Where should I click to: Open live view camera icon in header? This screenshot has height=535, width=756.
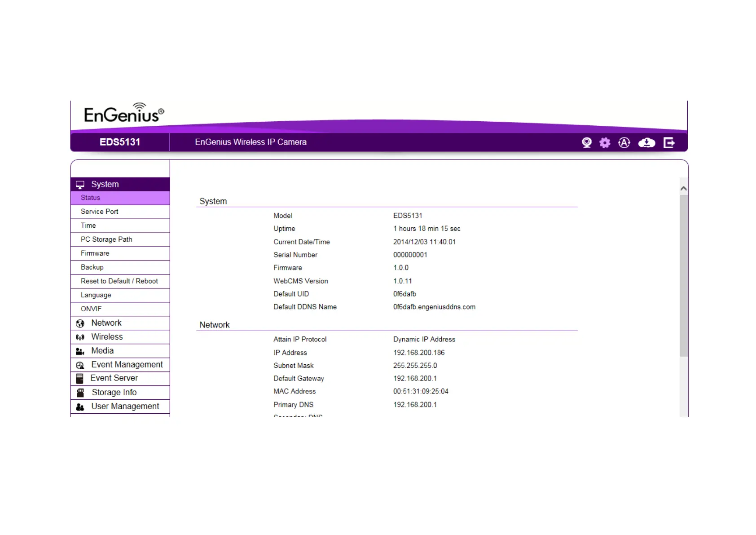pyautogui.click(x=586, y=143)
